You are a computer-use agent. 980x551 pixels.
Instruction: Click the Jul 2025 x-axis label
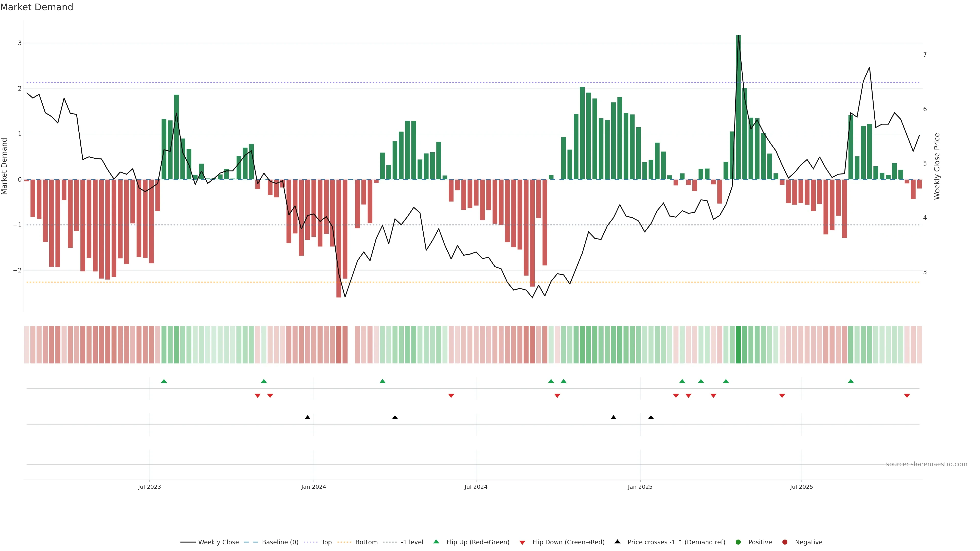tap(801, 487)
